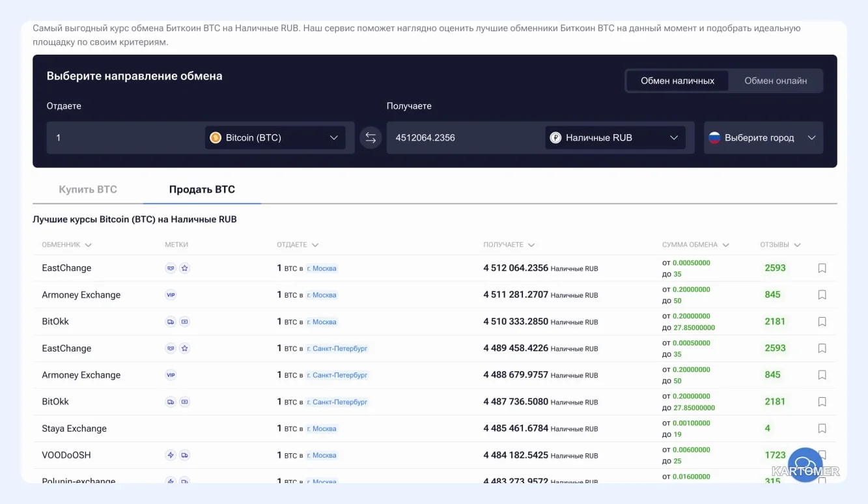Click the rate 4 485 461.6784 for Staya Exchange
This screenshot has height=504, width=868.
[x=516, y=428]
